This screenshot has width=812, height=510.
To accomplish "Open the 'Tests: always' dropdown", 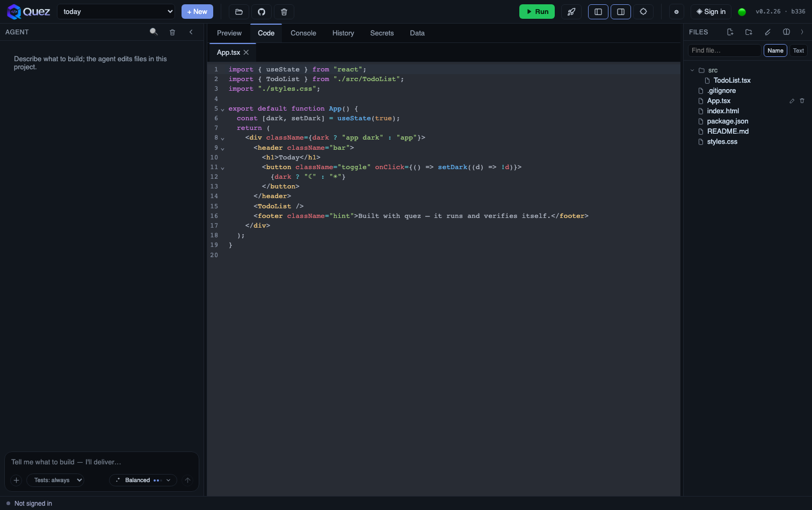I will click(x=55, y=480).
